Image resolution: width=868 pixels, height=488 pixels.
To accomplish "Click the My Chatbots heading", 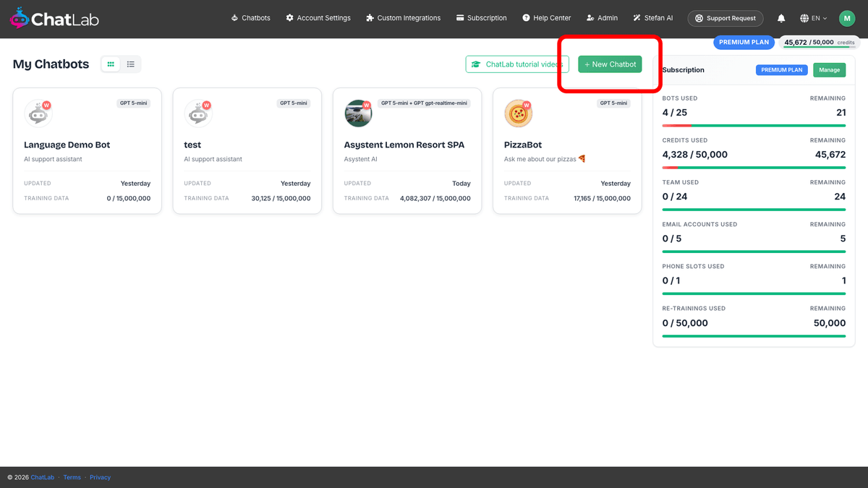I will click(x=51, y=64).
